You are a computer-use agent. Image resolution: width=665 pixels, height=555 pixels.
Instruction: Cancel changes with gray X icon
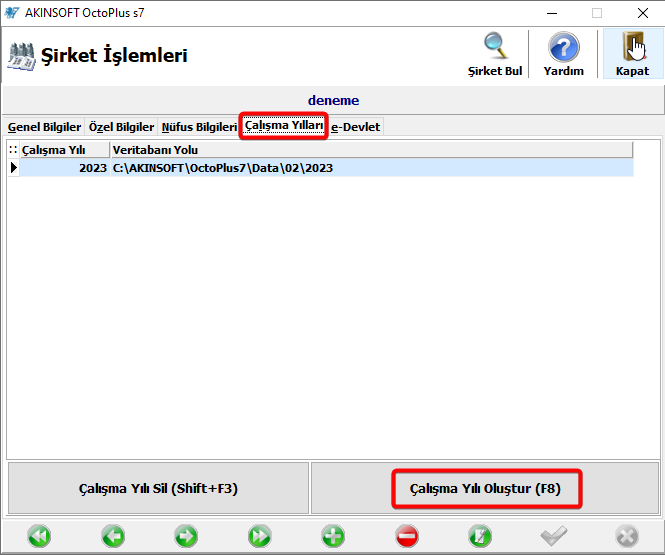click(627, 536)
